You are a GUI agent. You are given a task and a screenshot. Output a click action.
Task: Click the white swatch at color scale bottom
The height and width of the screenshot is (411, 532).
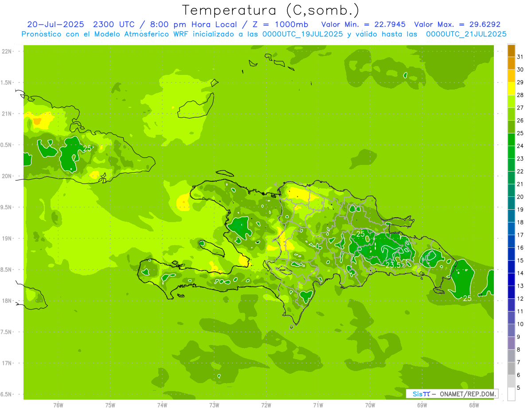(x=511, y=394)
